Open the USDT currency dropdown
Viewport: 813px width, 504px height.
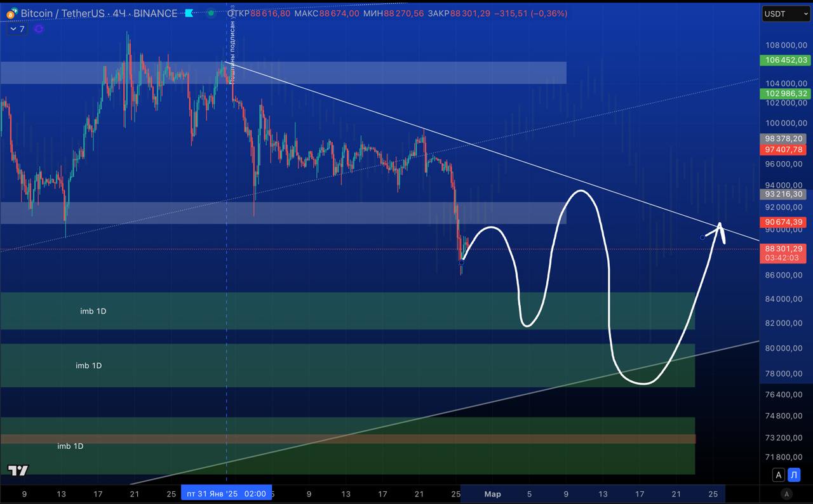click(786, 13)
